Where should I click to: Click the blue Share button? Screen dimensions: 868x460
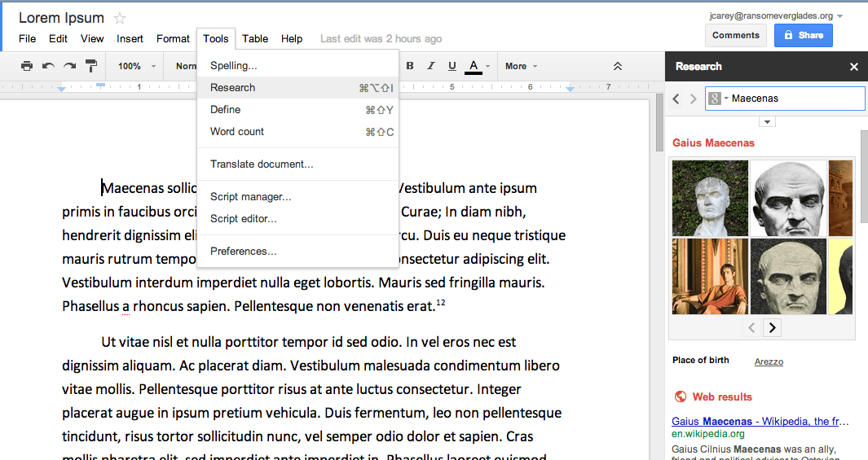pyautogui.click(x=804, y=35)
